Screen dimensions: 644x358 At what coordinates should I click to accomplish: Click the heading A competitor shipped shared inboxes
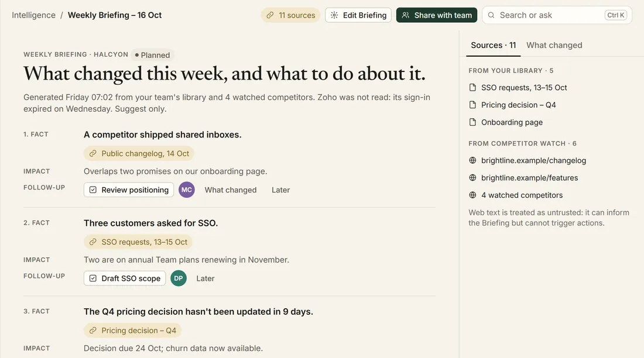coord(163,135)
